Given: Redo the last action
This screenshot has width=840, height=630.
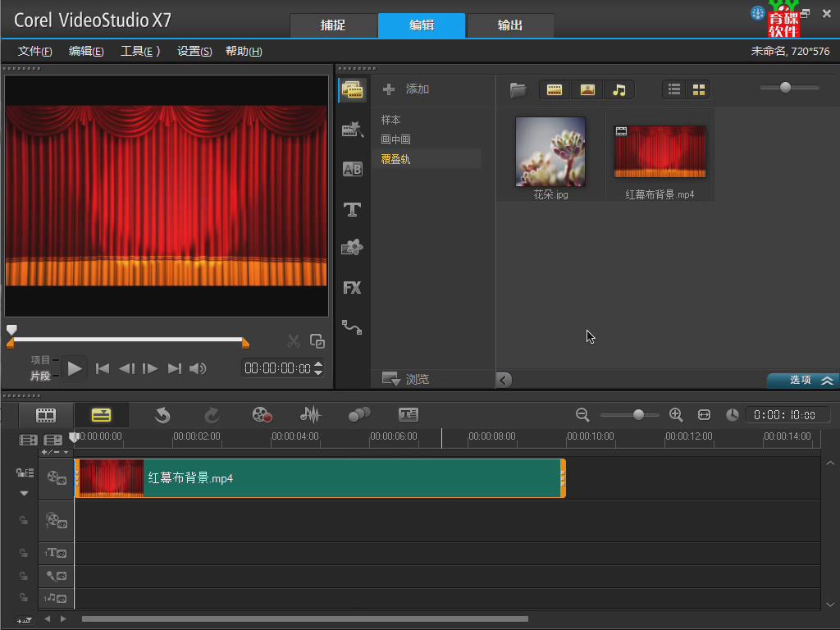Looking at the screenshot, I should coord(212,415).
